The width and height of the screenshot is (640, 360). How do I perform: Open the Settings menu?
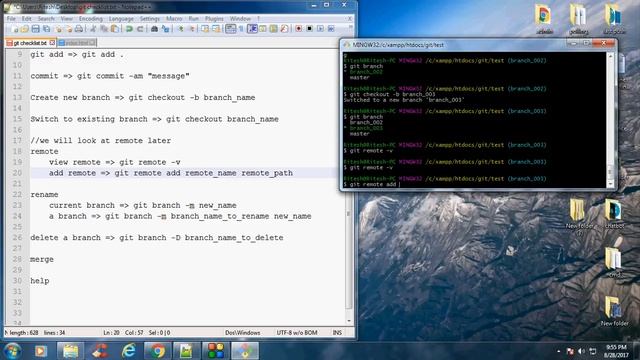tap(149, 19)
